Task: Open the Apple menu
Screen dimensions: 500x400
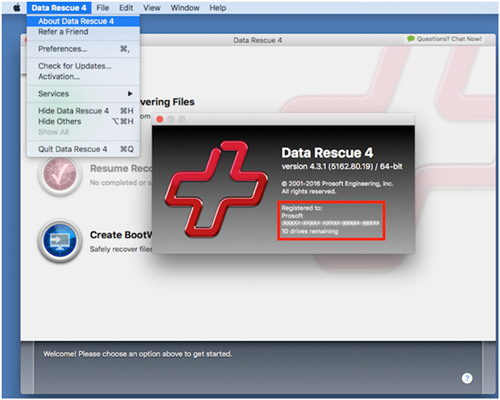Action: [x=17, y=8]
